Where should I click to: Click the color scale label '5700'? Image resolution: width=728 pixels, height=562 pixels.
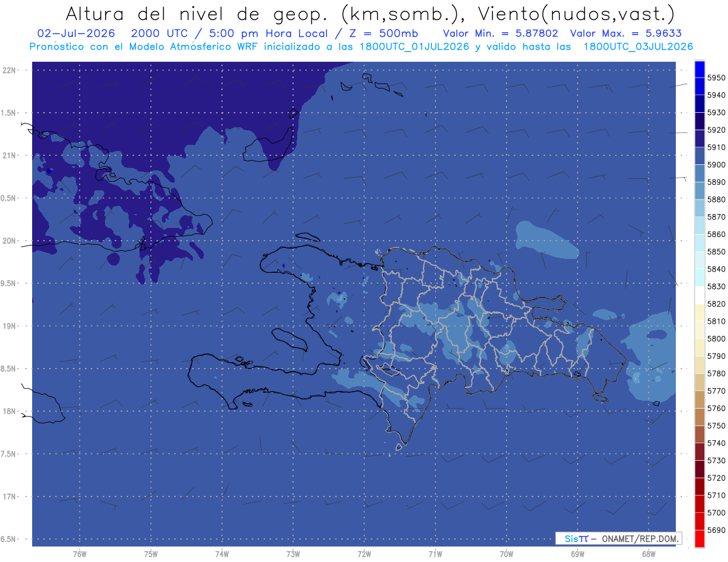716,513
